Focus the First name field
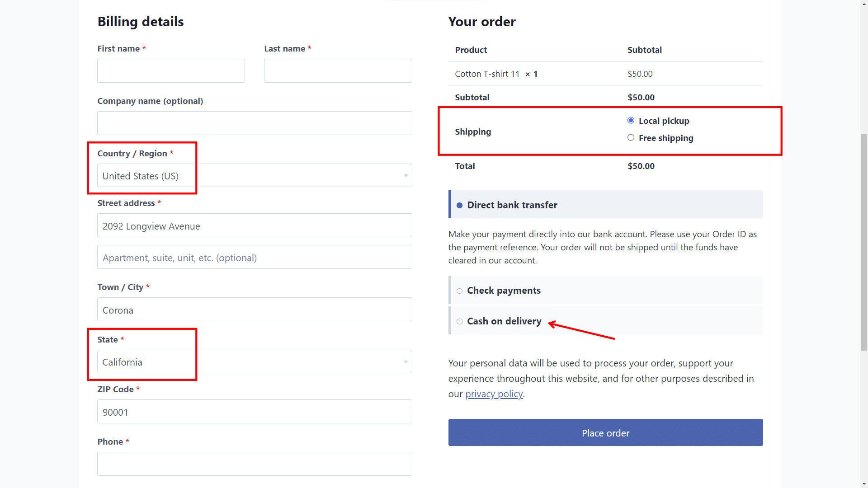The width and height of the screenshot is (868, 488). coord(170,70)
